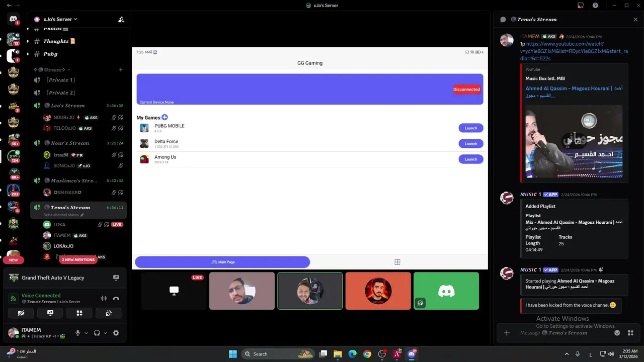644x362 pixels.
Task: Launch Among Us in GG Gaming stream
Action: 471,159
